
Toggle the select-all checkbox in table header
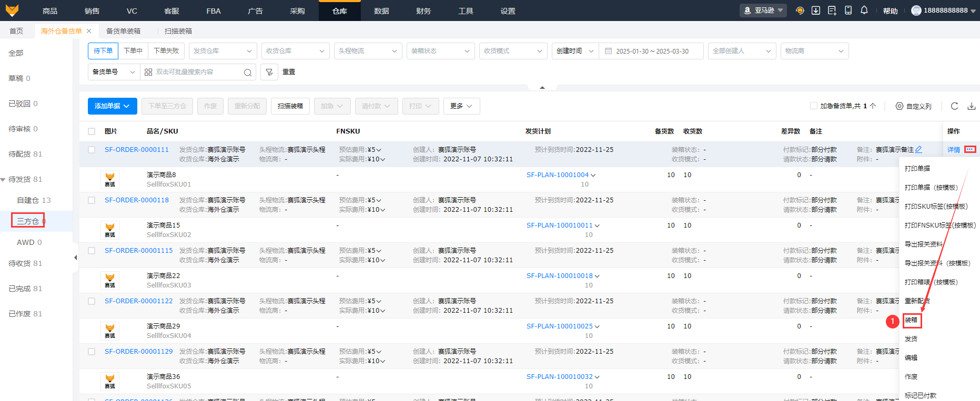coord(92,131)
